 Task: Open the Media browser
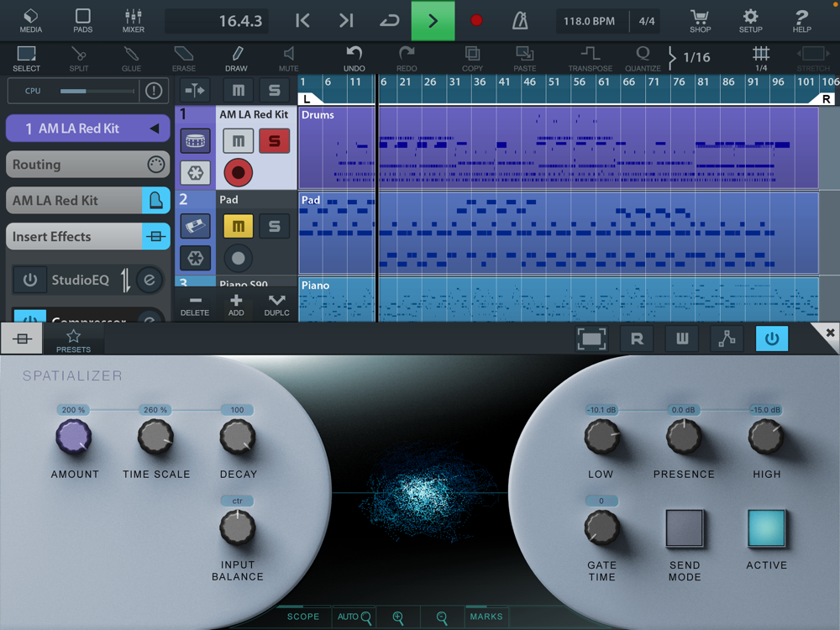pyautogui.click(x=30, y=20)
